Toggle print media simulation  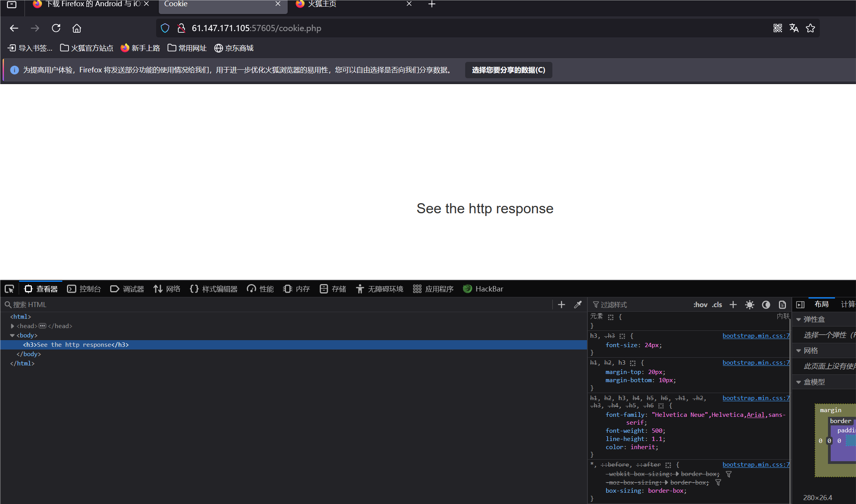coord(782,304)
